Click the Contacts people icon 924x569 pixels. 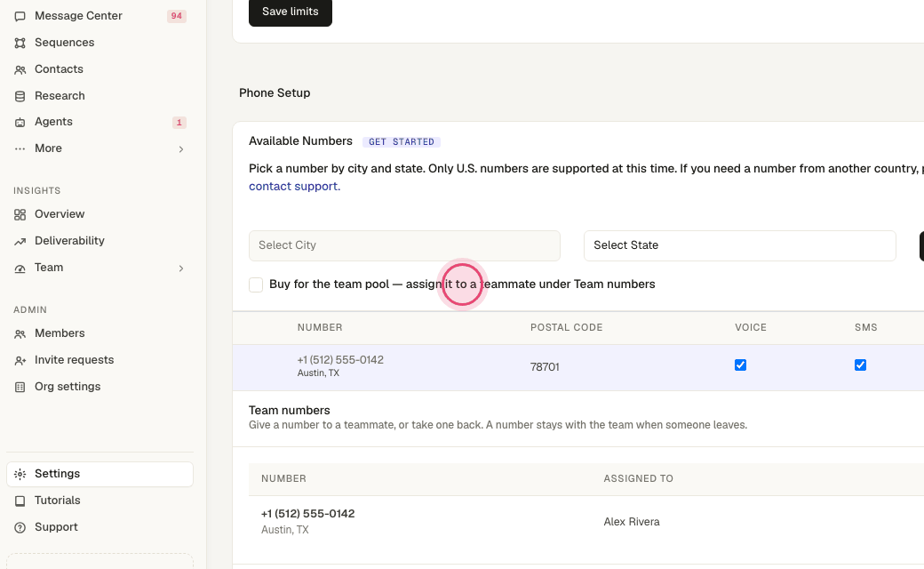pyautogui.click(x=20, y=69)
